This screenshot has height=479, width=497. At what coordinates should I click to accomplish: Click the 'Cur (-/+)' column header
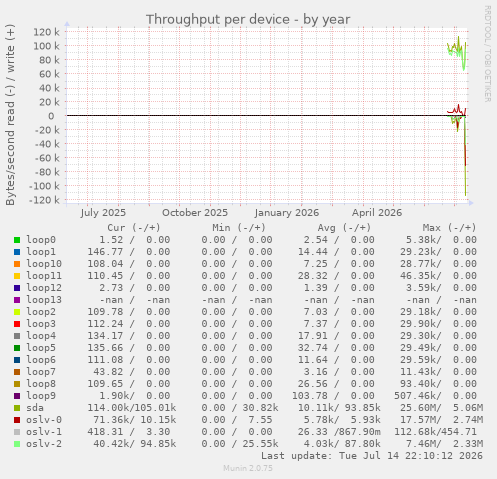pyautogui.click(x=134, y=228)
